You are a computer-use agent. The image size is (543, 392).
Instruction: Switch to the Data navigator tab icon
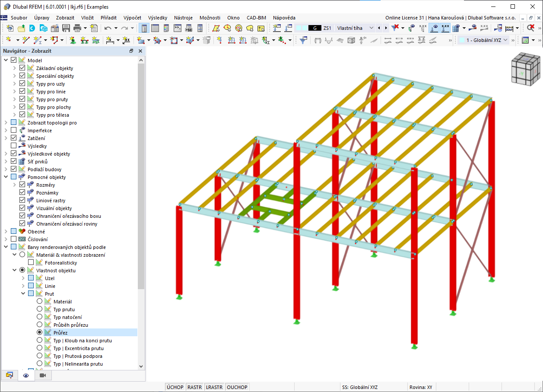click(10, 375)
